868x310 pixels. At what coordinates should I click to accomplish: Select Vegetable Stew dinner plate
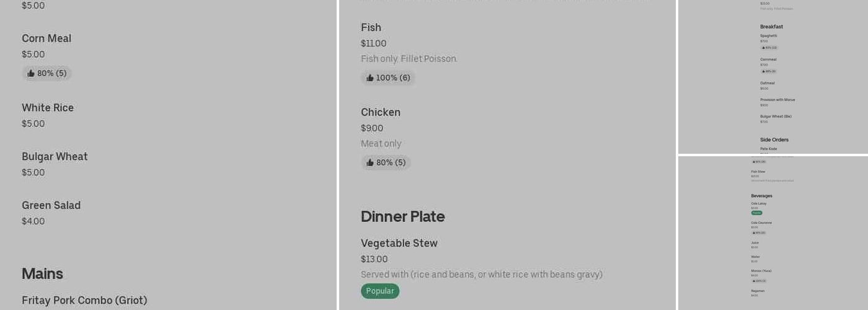[x=399, y=244]
